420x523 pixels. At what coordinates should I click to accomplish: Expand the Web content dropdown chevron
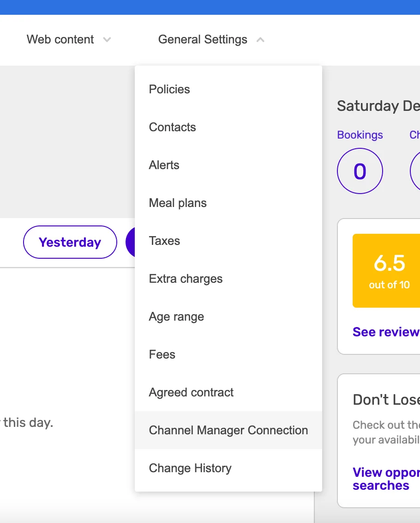107,40
